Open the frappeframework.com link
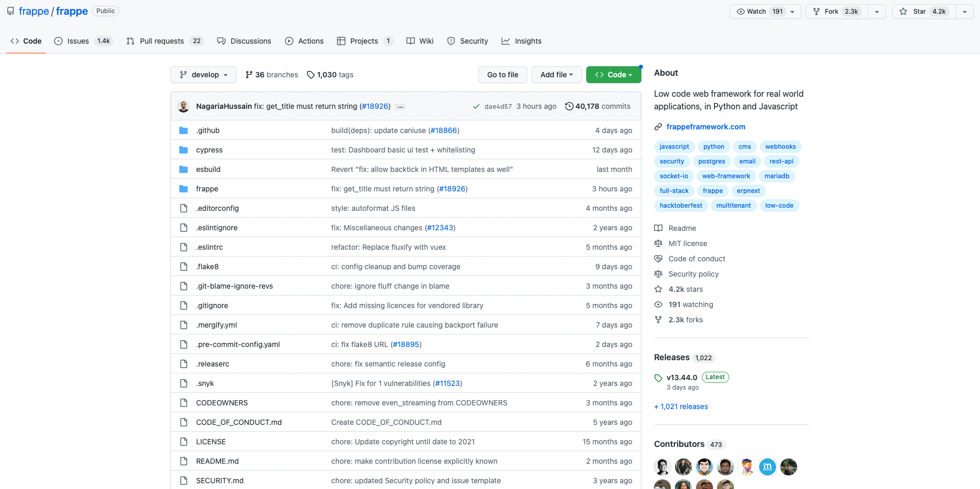Screen dimensions: 980x489 pyautogui.click(x=706, y=127)
